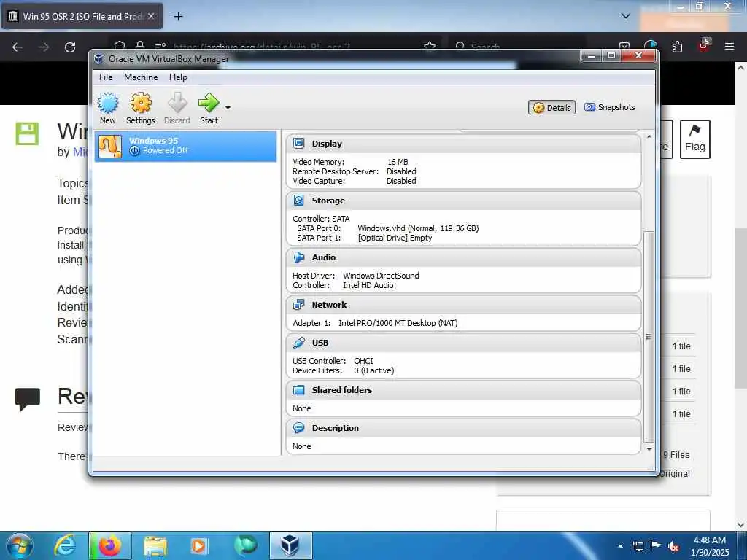The width and height of the screenshot is (747, 560).
Task: Open the taskbar clock showing 4:48 AM
Action: click(710, 546)
